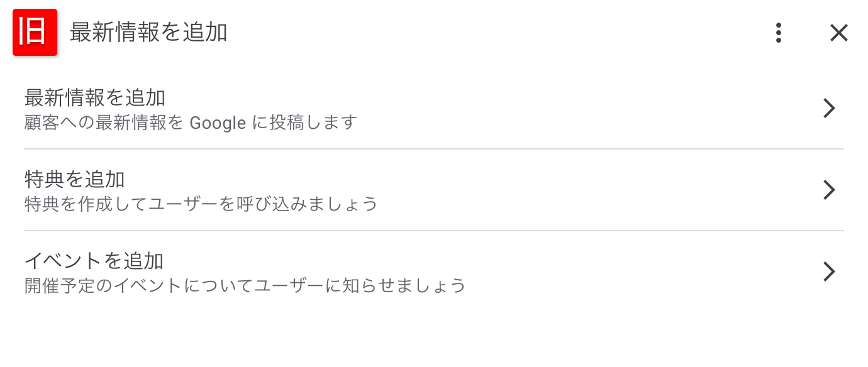
Task: Click the red 旧 badge icon
Action: point(35,32)
